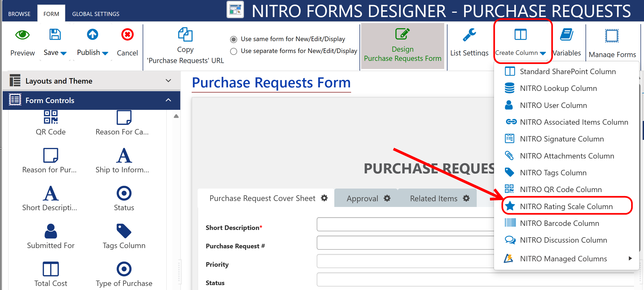Select Use same form for New/Edit/Display

[x=234, y=39]
